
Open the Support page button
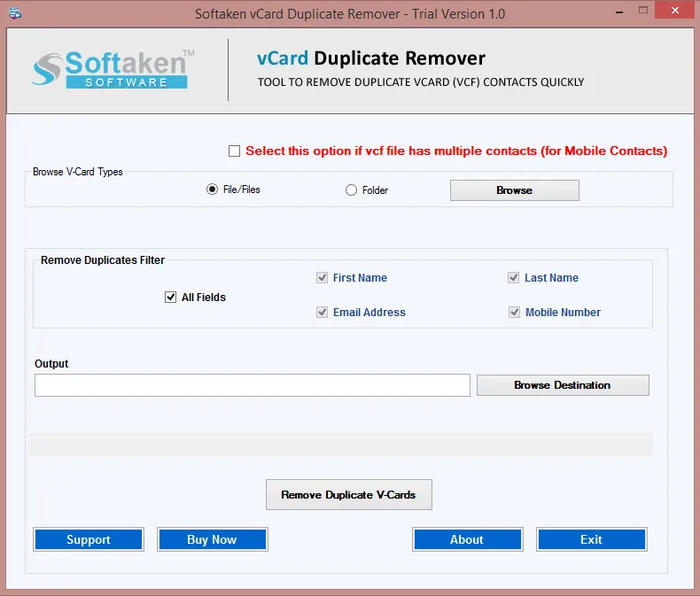click(x=89, y=539)
